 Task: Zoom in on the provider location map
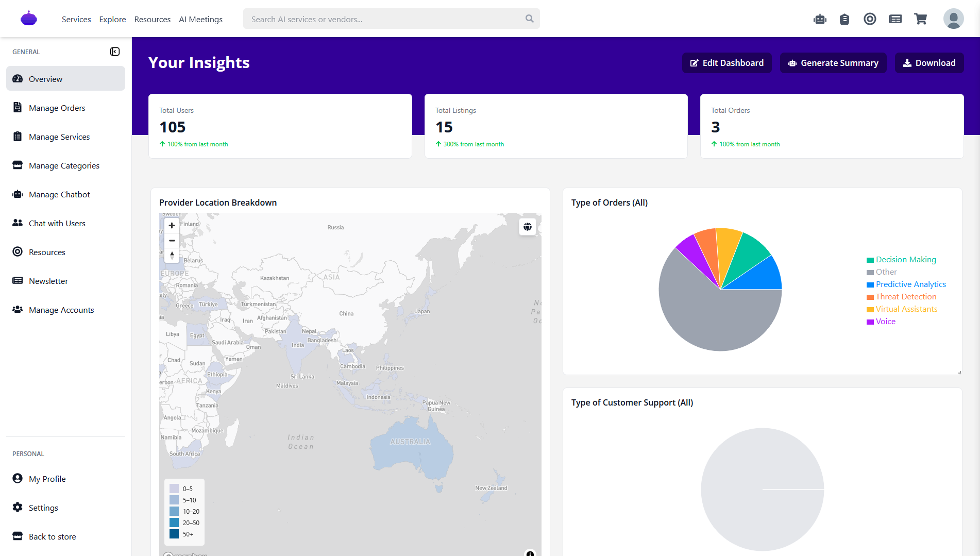(x=172, y=225)
